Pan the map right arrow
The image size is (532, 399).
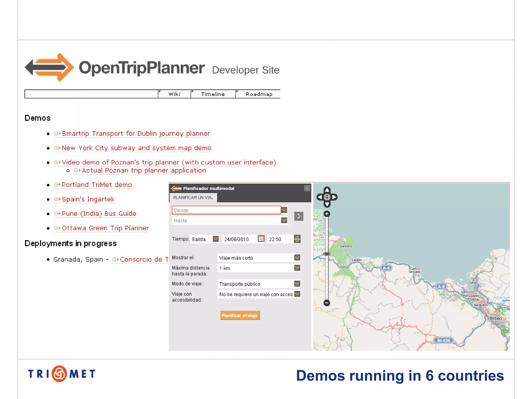pyautogui.click(x=334, y=197)
